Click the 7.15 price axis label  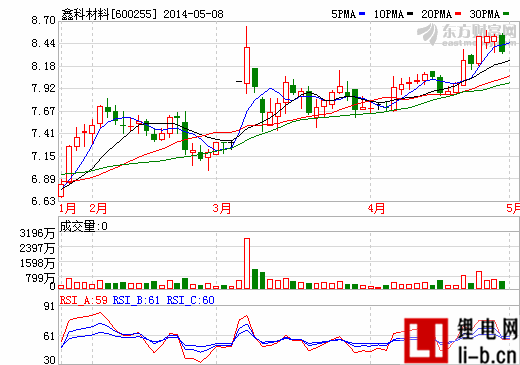(x=43, y=156)
